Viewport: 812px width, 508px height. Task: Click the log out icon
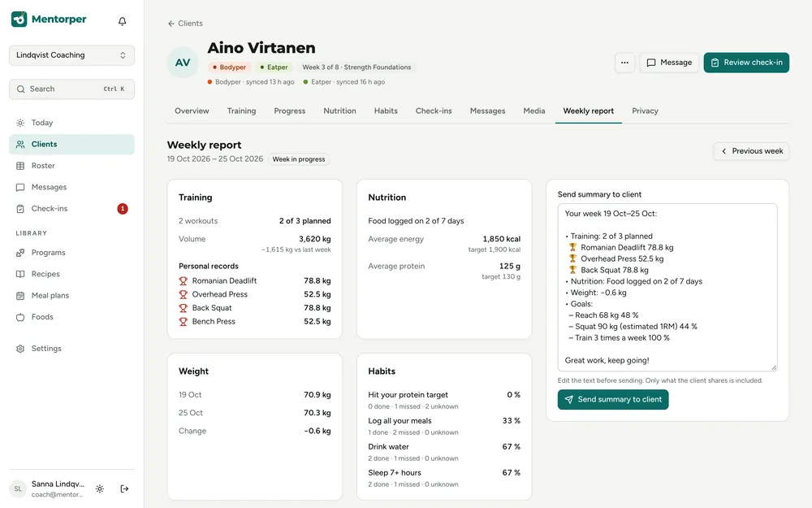[124, 488]
